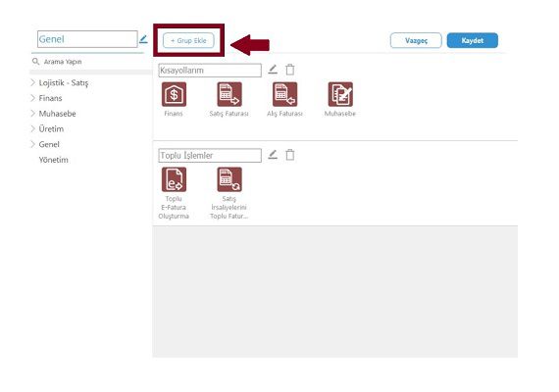The width and height of the screenshot is (559, 392).
Task: Select Yönetim in the module tree
Action: point(54,160)
